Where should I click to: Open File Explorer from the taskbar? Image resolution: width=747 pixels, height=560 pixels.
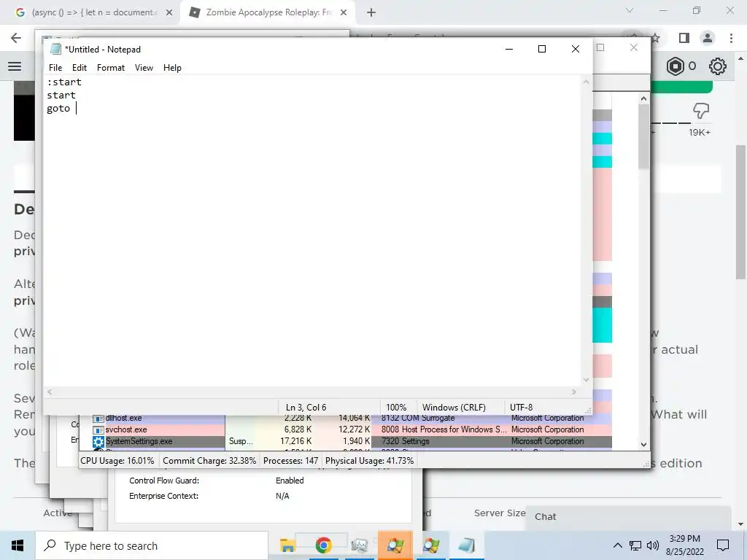[287, 545]
